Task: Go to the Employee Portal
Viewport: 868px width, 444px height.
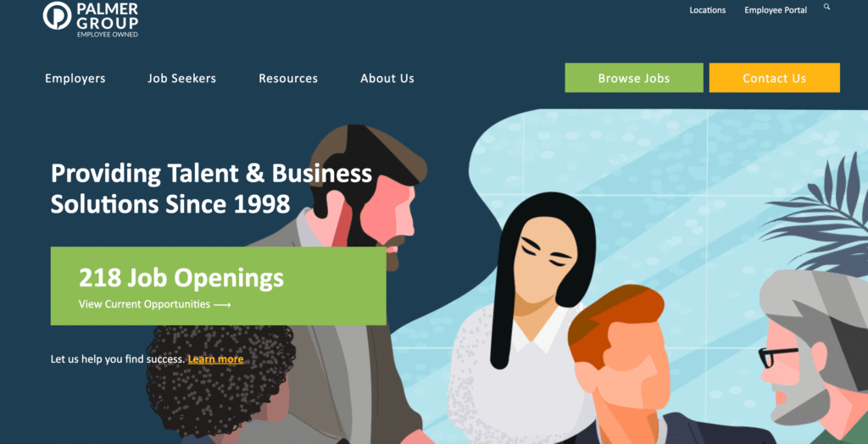Action: [x=776, y=10]
